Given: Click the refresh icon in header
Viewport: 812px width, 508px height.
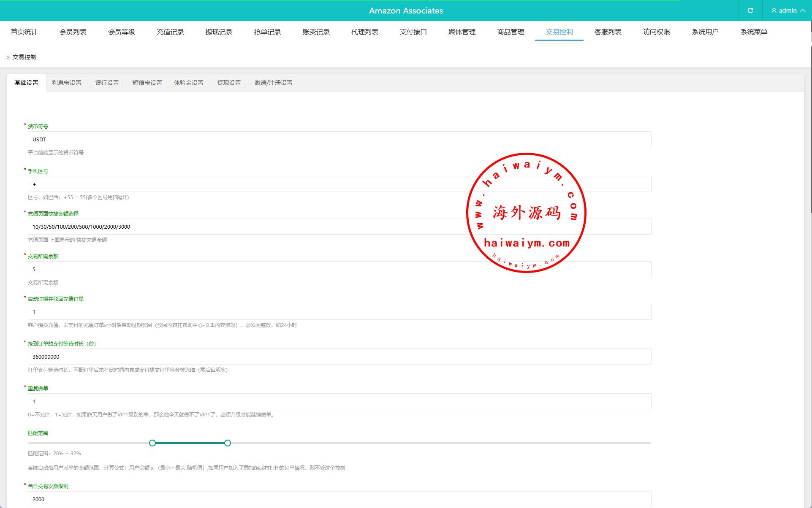Looking at the screenshot, I should (x=750, y=11).
